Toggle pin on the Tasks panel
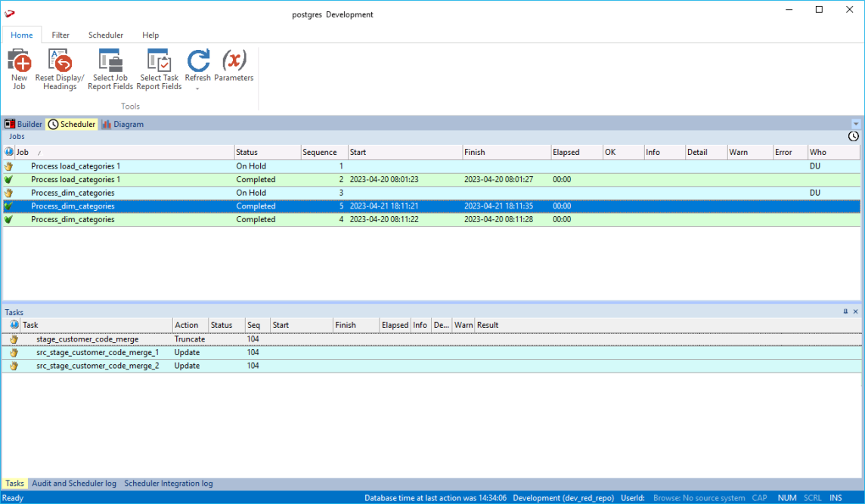Screen dimensions: 865x504 tap(845, 311)
